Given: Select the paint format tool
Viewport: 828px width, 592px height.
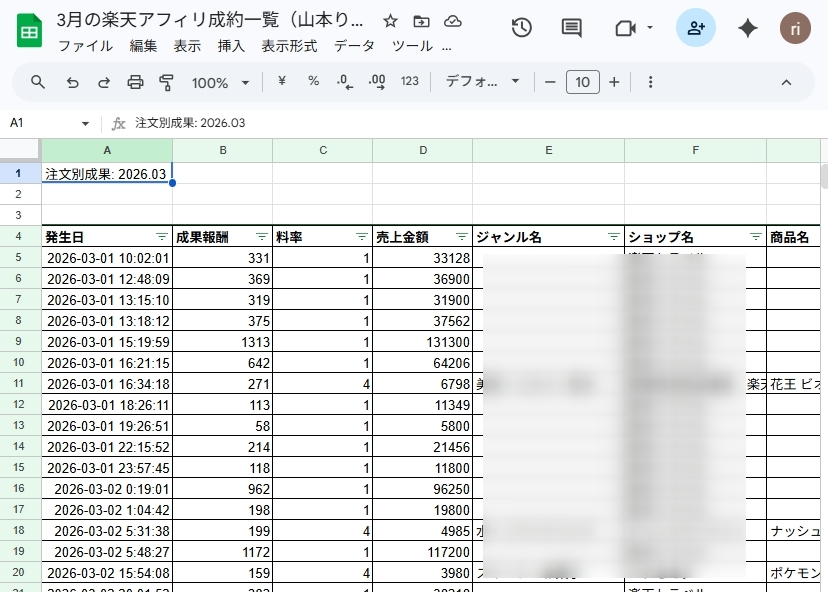Looking at the screenshot, I should (164, 82).
